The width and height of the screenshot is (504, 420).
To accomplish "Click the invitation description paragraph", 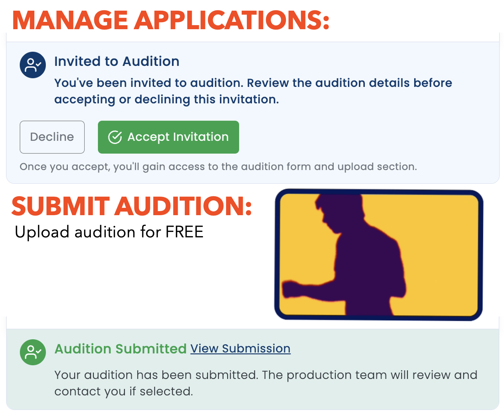I will (x=253, y=91).
